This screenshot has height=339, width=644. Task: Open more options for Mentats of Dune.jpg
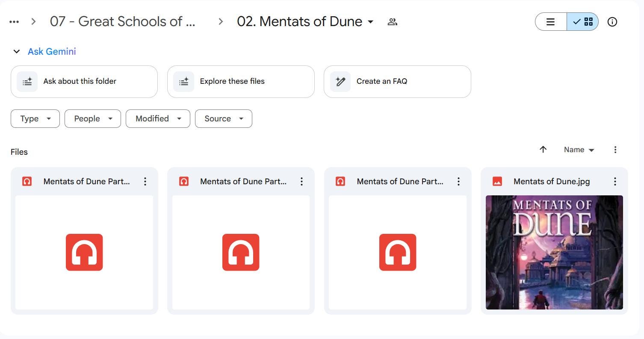pyautogui.click(x=615, y=182)
